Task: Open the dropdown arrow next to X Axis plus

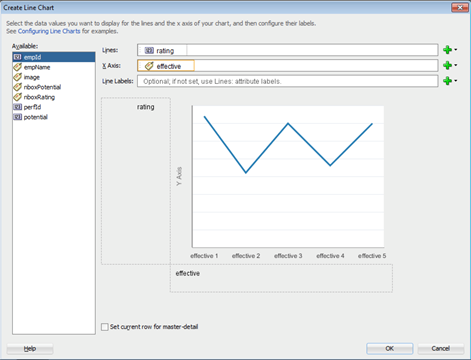Action: [456, 65]
